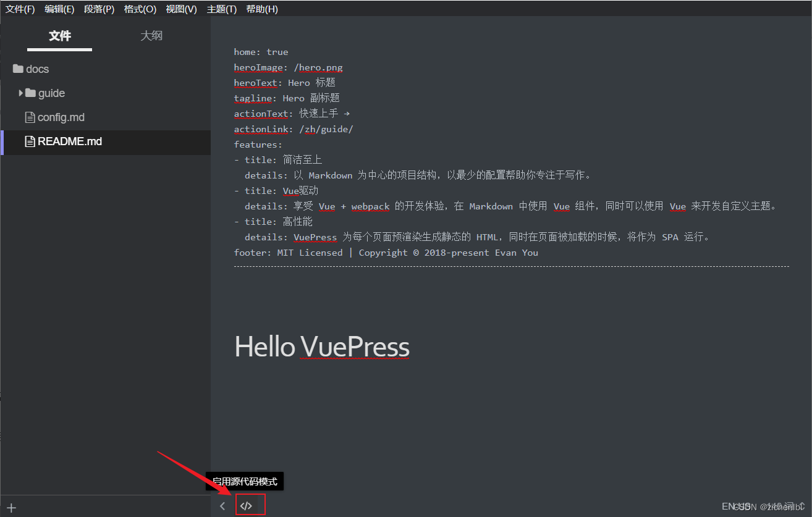The image size is (812, 517).
Task: Click the 'tagline: Hero 副标题' line
Action: tap(287, 98)
